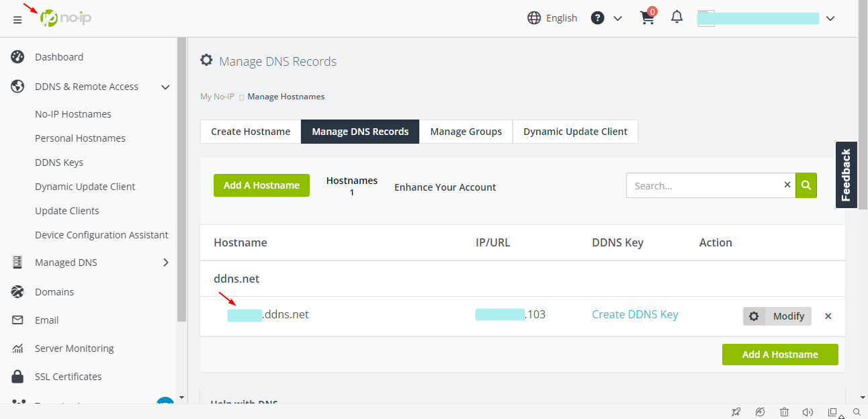The width and height of the screenshot is (868, 419).
Task: Open the Manage Groups tab
Action: coord(466,132)
